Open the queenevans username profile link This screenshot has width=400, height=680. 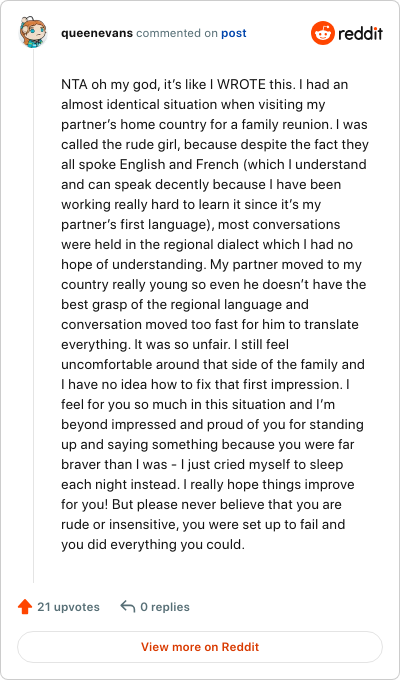point(97,33)
